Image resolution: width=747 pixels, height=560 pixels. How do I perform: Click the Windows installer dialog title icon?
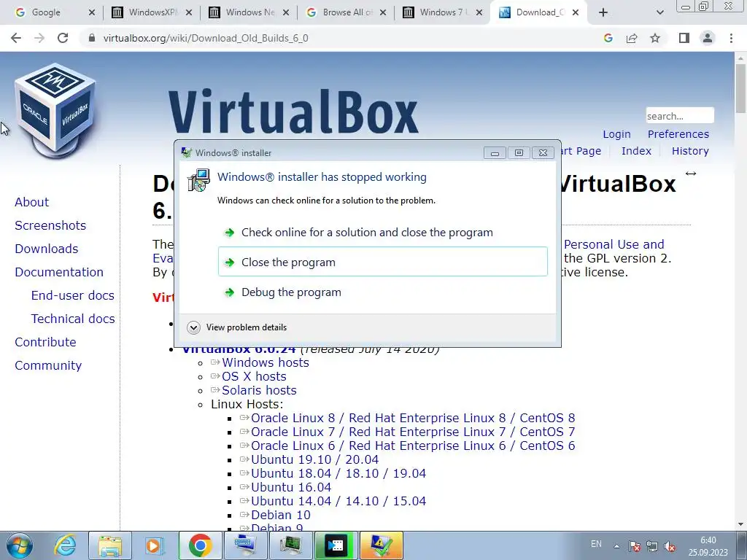[x=187, y=153]
